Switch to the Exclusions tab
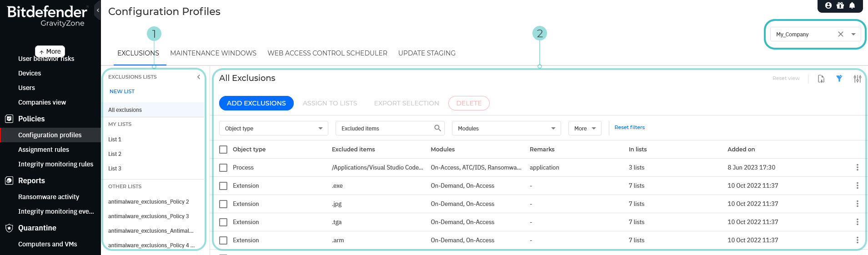This screenshot has width=868, height=255. pyautogui.click(x=138, y=53)
